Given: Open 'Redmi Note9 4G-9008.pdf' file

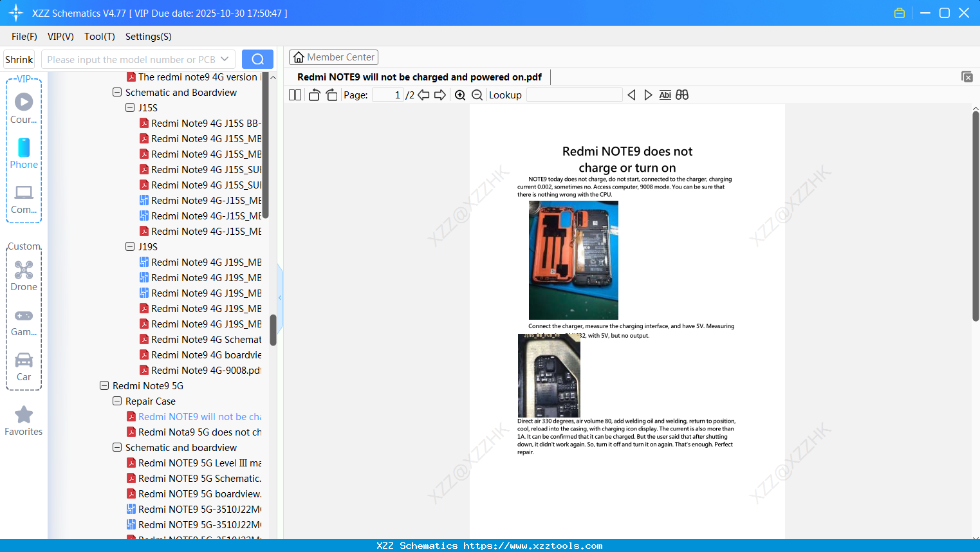Looking at the screenshot, I should 200,371.
